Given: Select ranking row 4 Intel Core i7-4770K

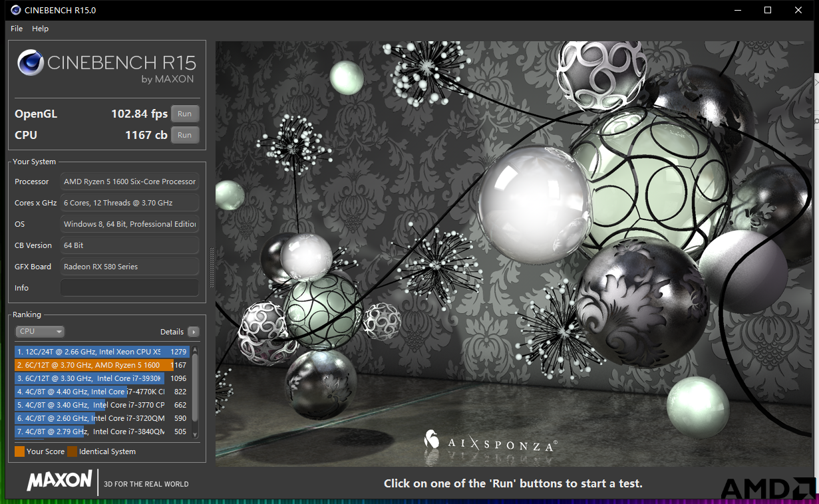Looking at the screenshot, I should click(102, 392).
